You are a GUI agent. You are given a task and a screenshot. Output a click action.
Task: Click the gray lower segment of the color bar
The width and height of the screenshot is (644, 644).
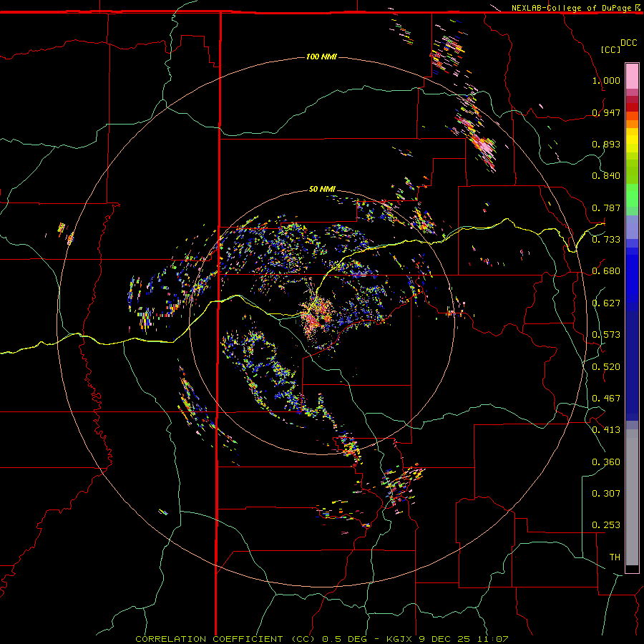[632, 497]
